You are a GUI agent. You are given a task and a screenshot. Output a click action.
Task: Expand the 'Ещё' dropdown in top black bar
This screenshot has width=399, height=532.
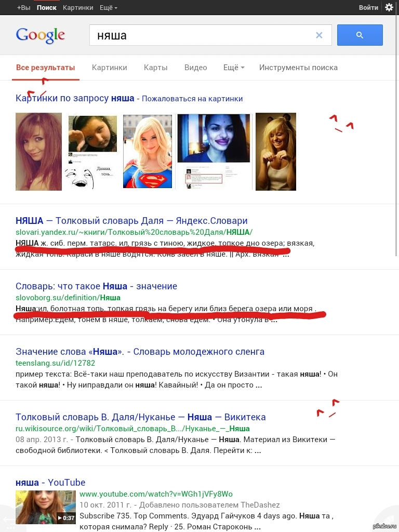pyautogui.click(x=108, y=8)
